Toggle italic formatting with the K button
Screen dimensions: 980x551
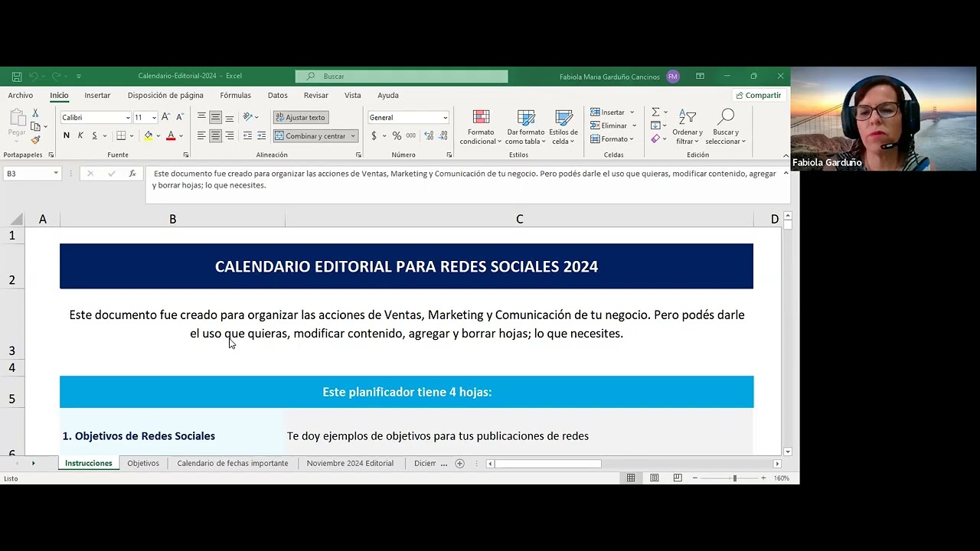[x=80, y=135]
